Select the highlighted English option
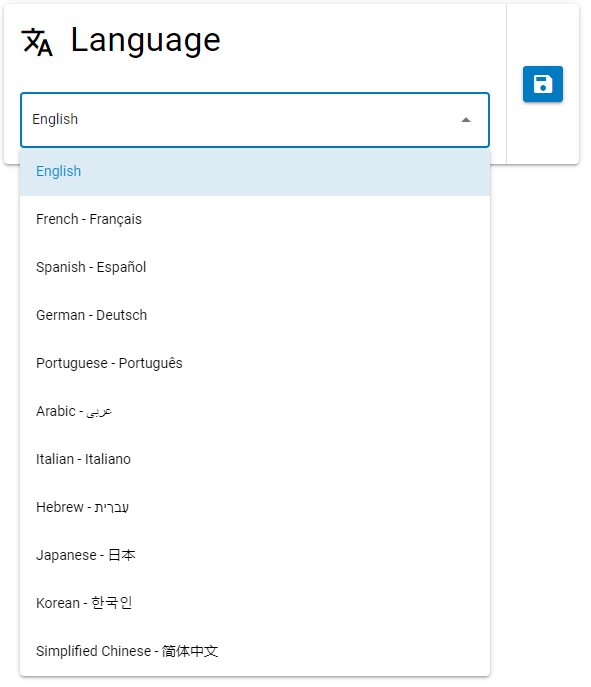 255,171
